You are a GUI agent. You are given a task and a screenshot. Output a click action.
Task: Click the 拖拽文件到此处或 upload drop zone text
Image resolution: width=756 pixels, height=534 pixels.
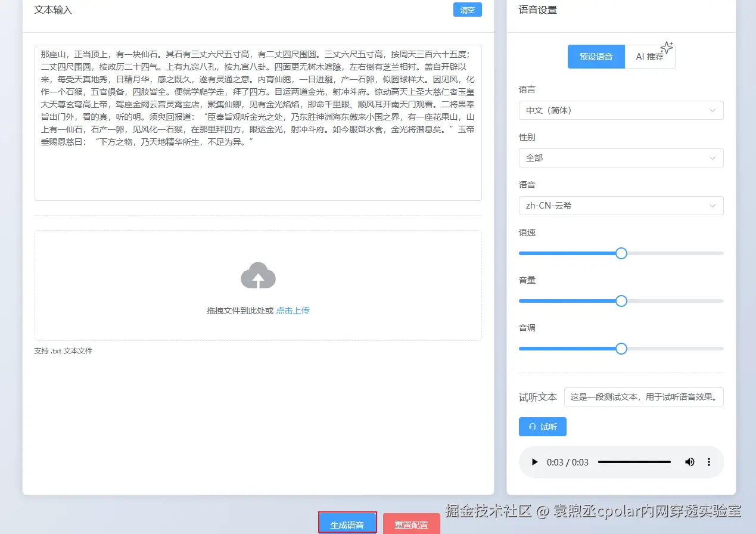pos(240,311)
